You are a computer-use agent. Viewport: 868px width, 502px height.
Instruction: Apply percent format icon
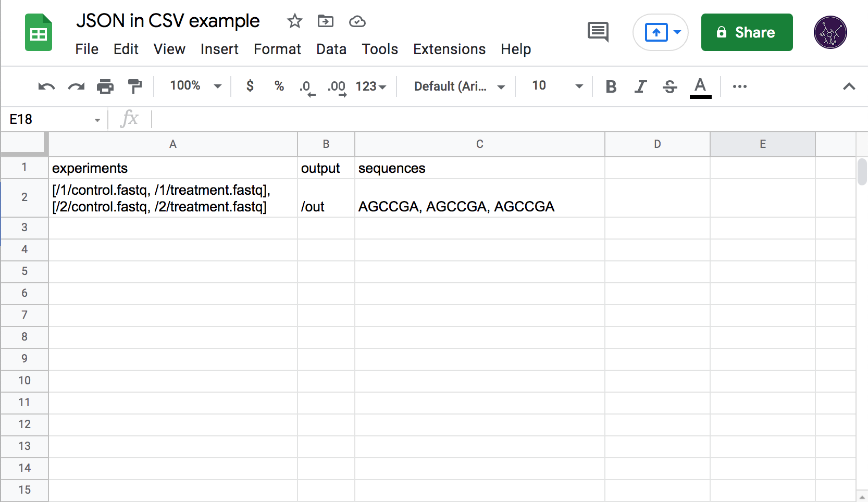tap(279, 86)
